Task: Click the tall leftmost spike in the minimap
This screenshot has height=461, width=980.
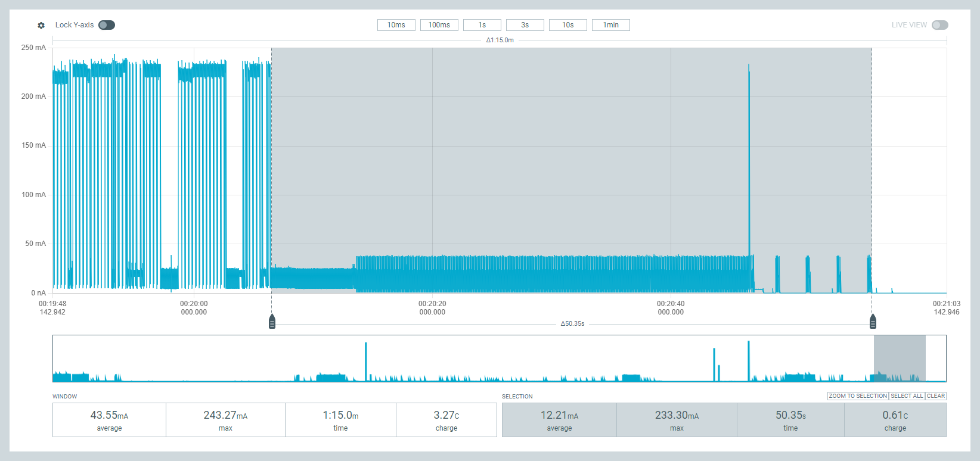Action: (366, 360)
